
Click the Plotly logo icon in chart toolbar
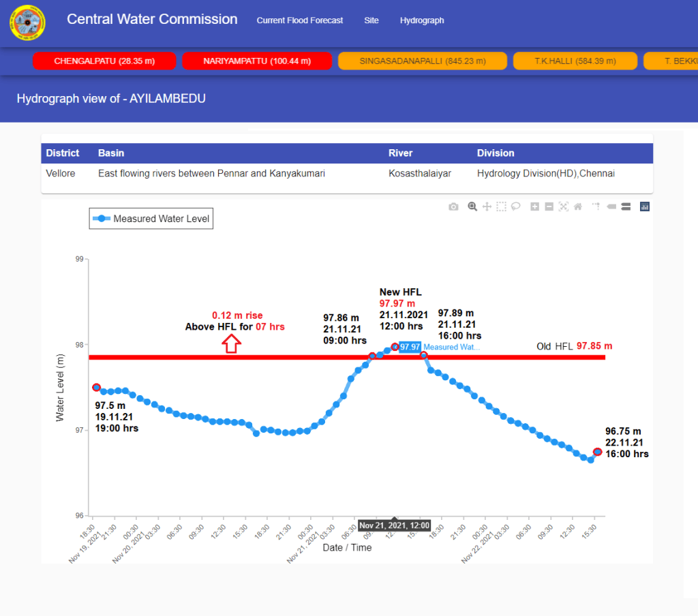point(645,206)
